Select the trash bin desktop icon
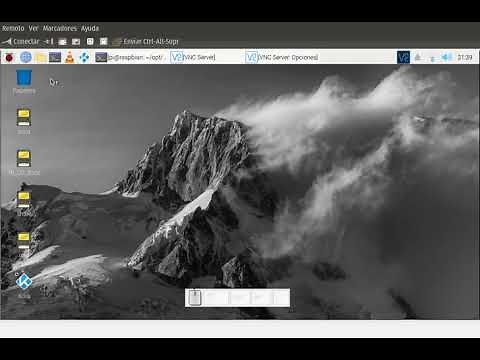 (24, 82)
